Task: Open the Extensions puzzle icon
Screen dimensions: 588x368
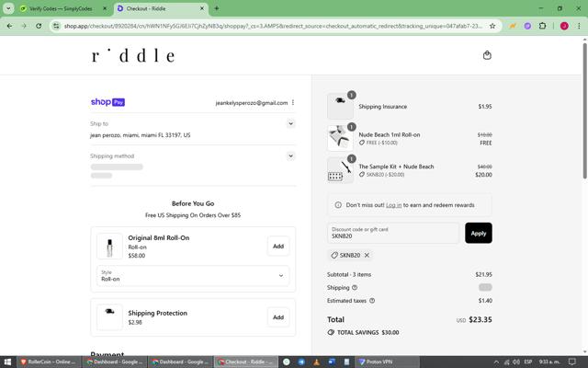Action: [542, 26]
